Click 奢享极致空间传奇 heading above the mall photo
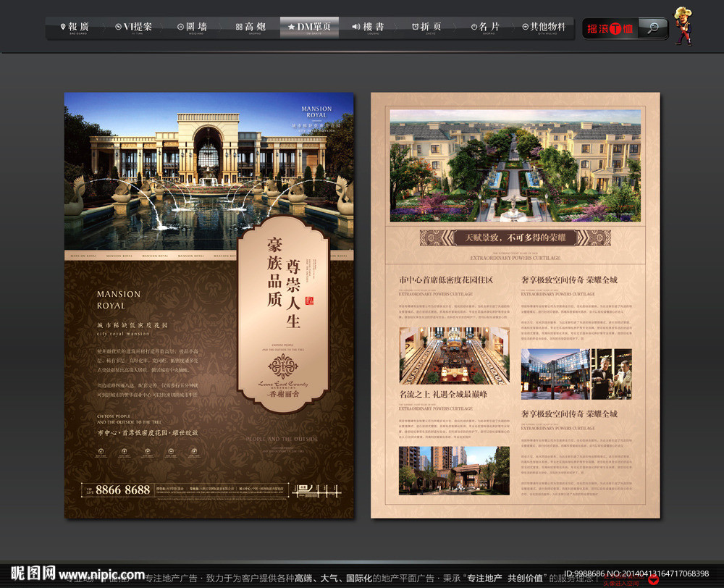The height and width of the screenshot is (588, 724). pyautogui.click(x=569, y=280)
